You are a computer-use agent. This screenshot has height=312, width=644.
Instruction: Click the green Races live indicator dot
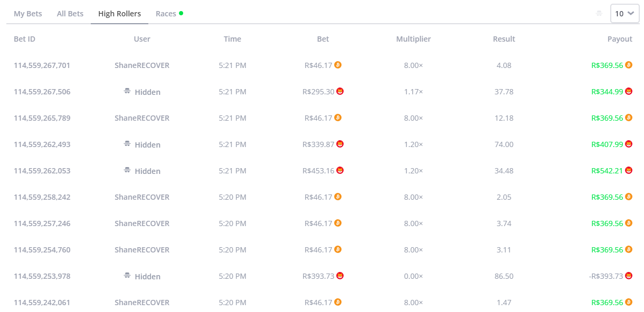point(181,13)
